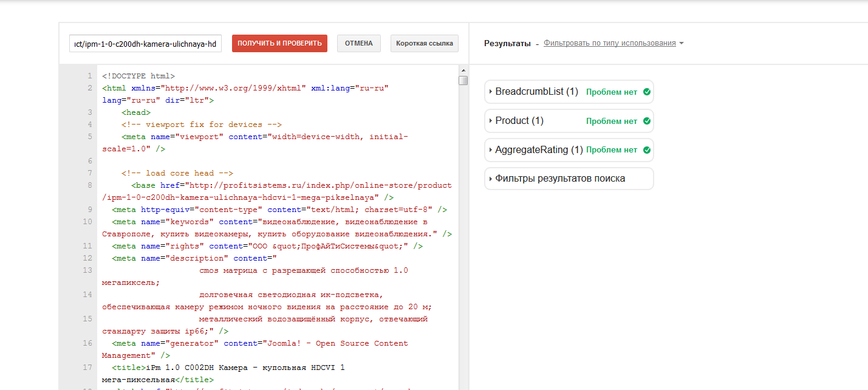Click the green checkmark icon for Product
The width and height of the screenshot is (868, 390).
tap(646, 121)
